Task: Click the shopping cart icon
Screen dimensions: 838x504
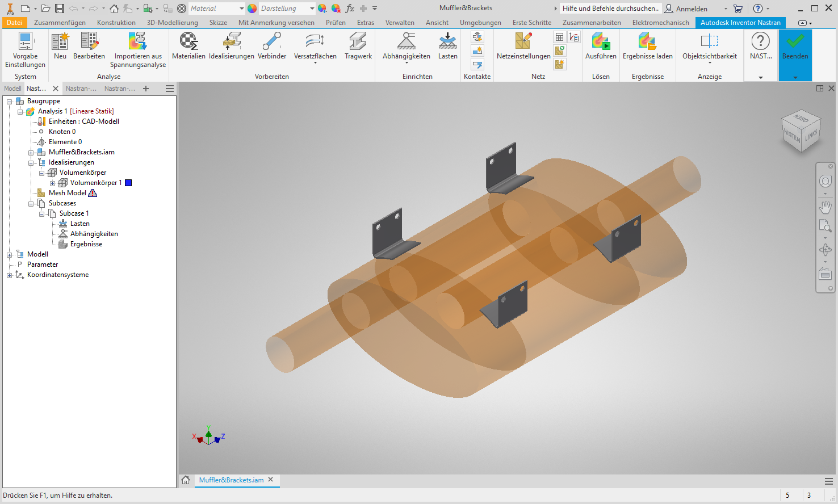Action: coord(738,9)
